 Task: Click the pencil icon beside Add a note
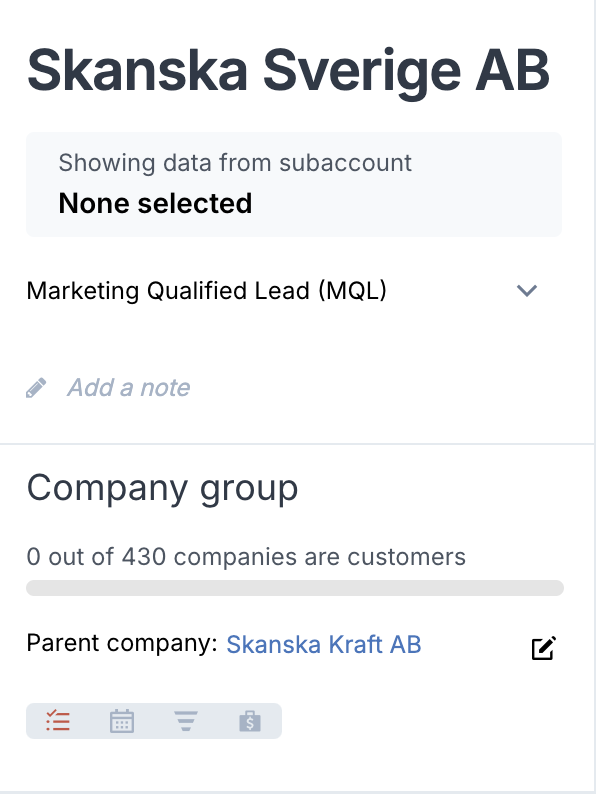36,388
